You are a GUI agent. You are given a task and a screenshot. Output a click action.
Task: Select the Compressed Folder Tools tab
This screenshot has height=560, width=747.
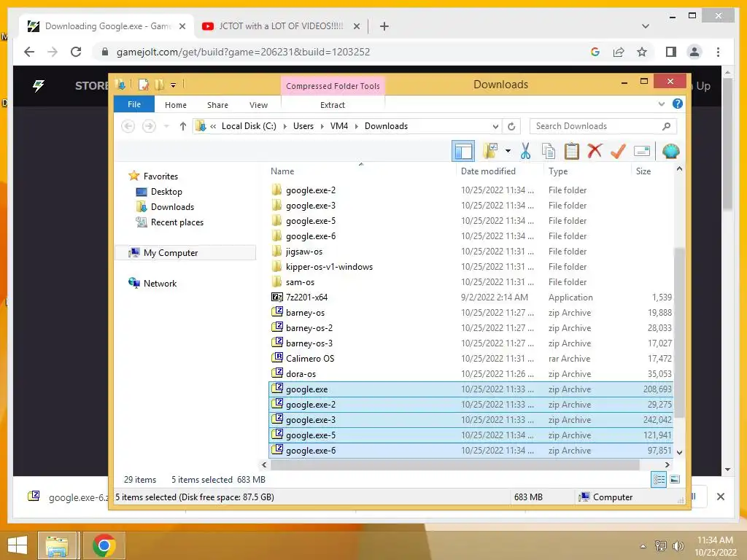(333, 86)
